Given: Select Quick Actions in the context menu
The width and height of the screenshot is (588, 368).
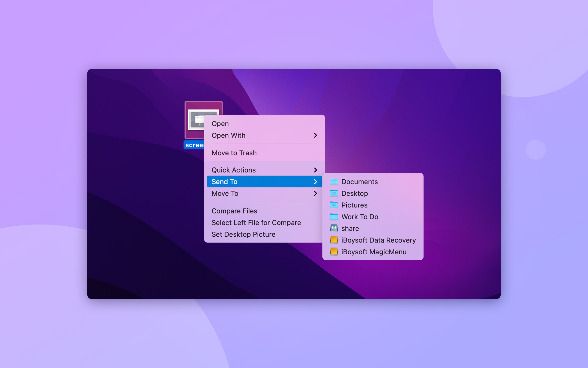Looking at the screenshot, I should 264,170.
